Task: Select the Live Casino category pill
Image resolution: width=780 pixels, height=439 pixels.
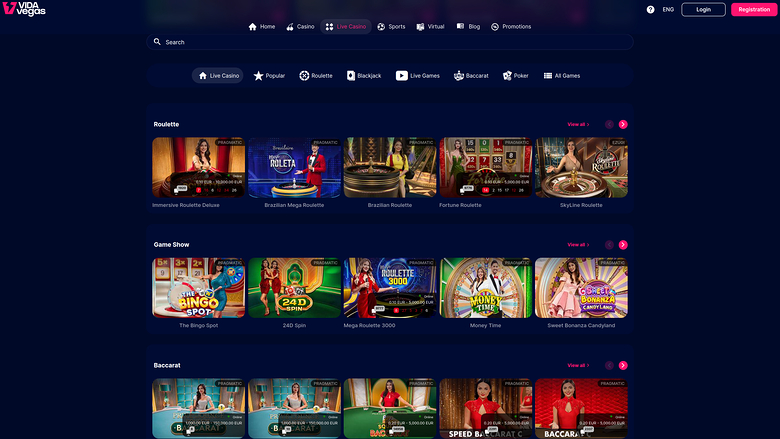Action: 217,76
